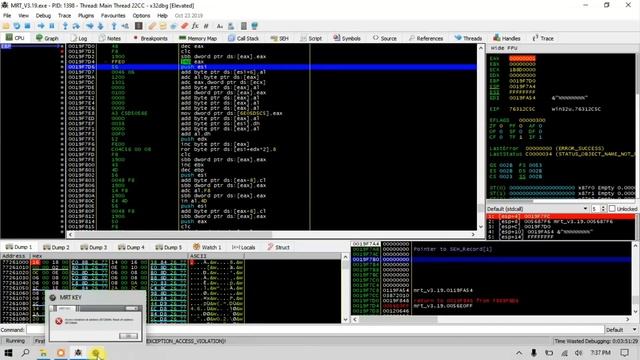
Task: Click the globe icon in toolbar
Action: (255, 26)
